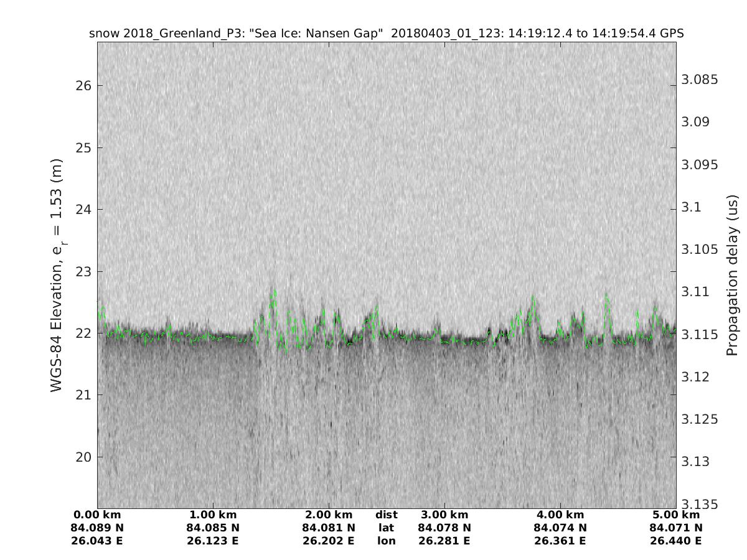
Task: Click the 'lon' legend label below plot
Action: coord(387,541)
